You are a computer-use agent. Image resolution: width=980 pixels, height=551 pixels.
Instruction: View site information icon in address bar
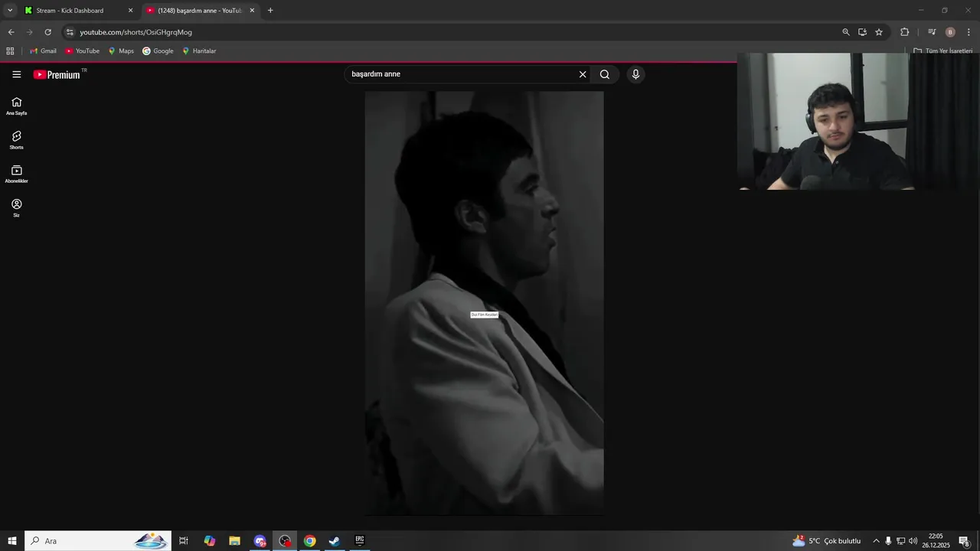[70, 32]
